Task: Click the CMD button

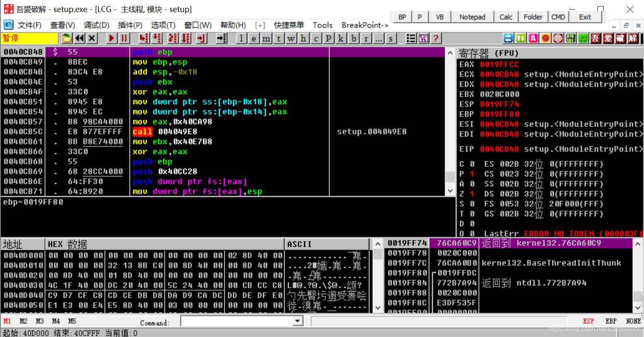Action: click(x=558, y=17)
